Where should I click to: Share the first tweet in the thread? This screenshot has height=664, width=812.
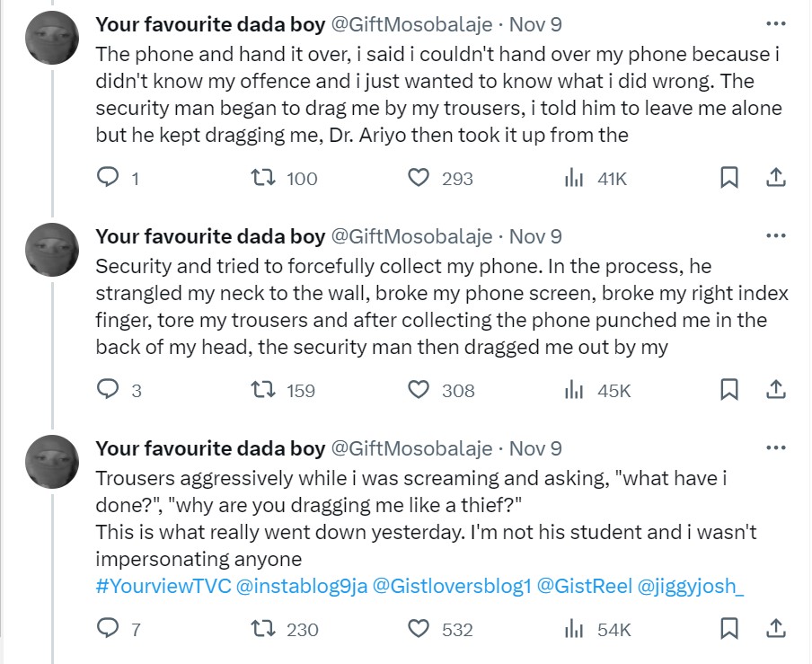(x=776, y=178)
